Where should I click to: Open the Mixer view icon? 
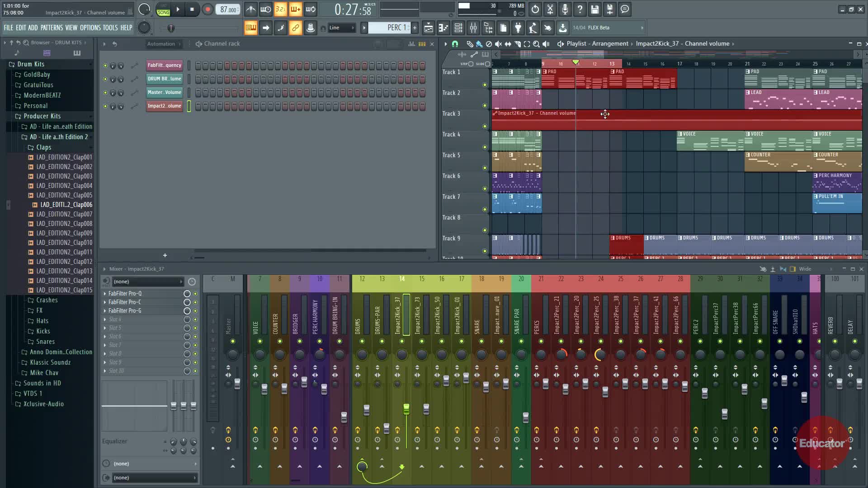(473, 28)
